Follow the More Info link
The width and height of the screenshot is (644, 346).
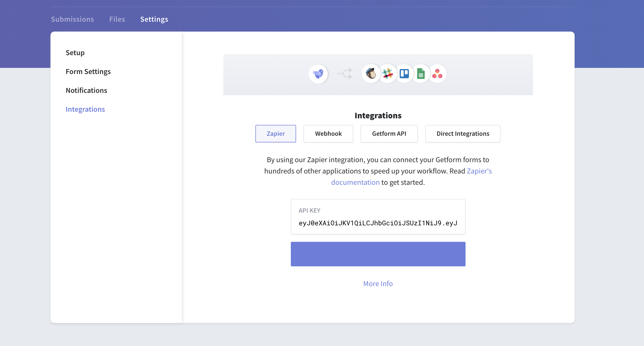[x=378, y=284]
